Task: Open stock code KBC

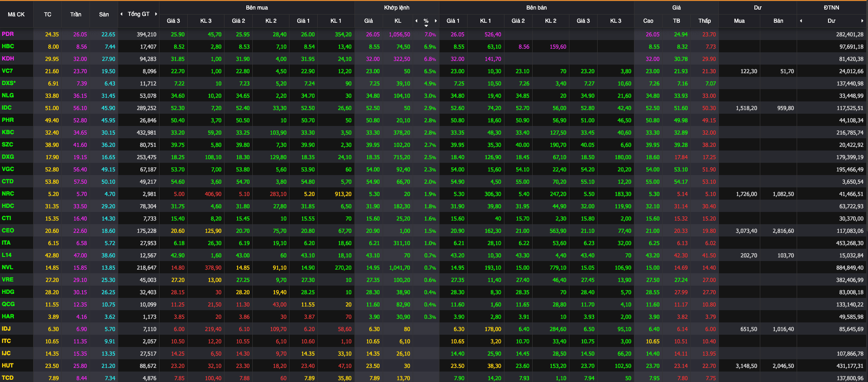Action: click(8, 132)
